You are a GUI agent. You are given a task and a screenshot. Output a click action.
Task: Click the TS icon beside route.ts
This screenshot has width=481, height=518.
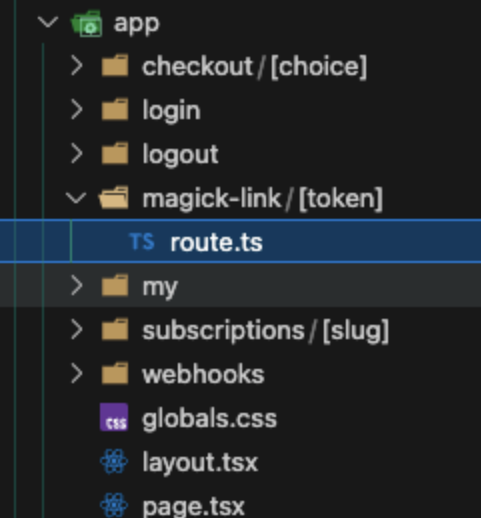142,241
